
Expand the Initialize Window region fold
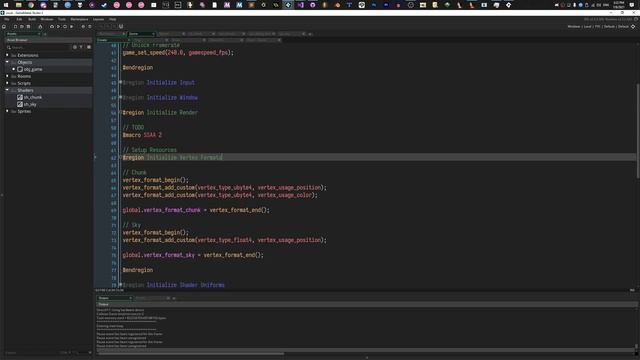click(120, 97)
